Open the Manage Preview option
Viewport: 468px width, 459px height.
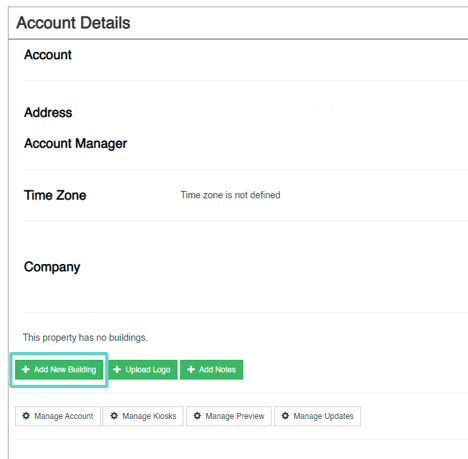click(229, 416)
